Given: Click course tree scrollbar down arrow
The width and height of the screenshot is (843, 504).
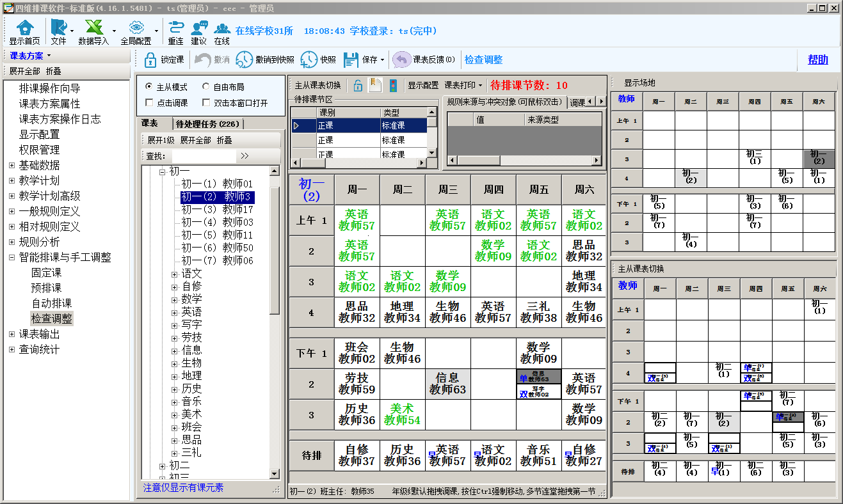Looking at the screenshot, I should click(275, 474).
